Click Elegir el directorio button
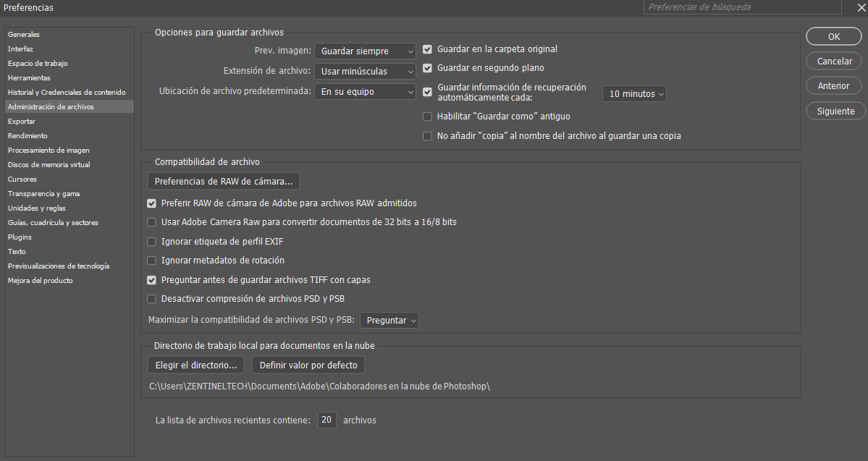 click(x=196, y=365)
